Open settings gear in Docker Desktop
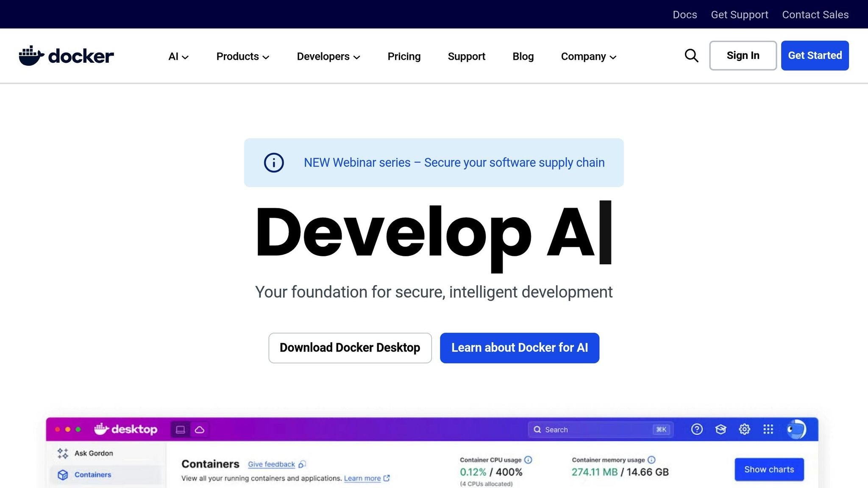Image resolution: width=868 pixels, height=488 pixels. pos(744,430)
